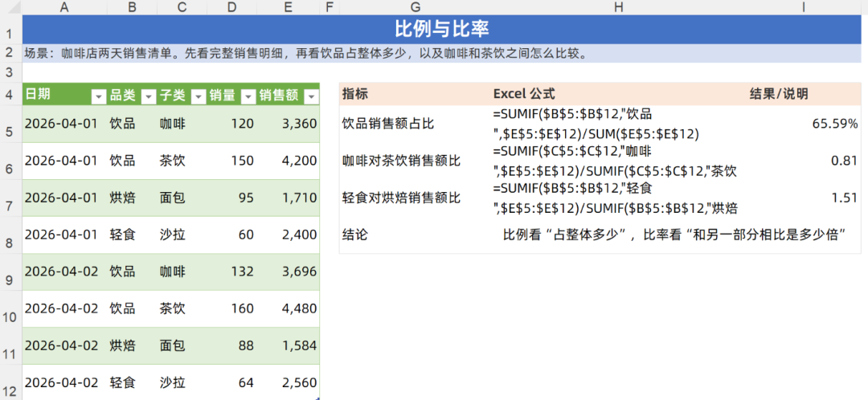Image resolution: width=868 pixels, height=400 pixels.
Task: Select quantity cell 160
Action: [232, 308]
